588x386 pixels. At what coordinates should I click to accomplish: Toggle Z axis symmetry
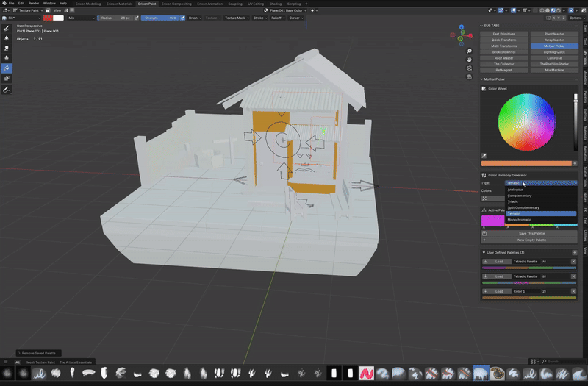pos(564,18)
